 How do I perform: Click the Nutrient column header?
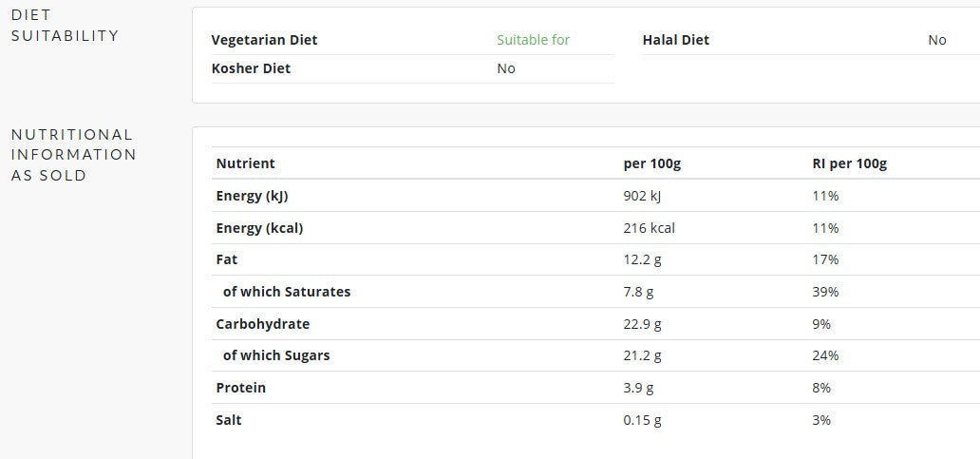click(x=246, y=163)
